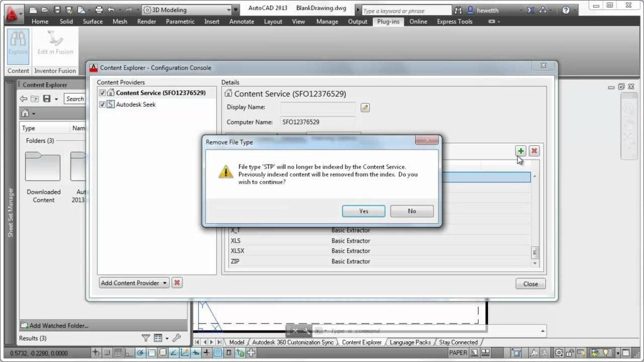Image resolution: width=644 pixels, height=362 pixels.
Task: Click the green plus to add a file type
Action: coord(521,151)
